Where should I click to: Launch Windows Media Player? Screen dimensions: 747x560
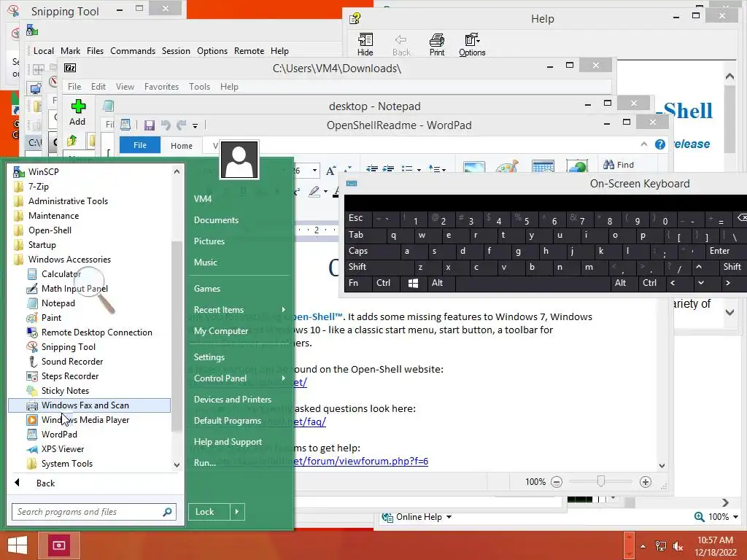click(x=85, y=420)
